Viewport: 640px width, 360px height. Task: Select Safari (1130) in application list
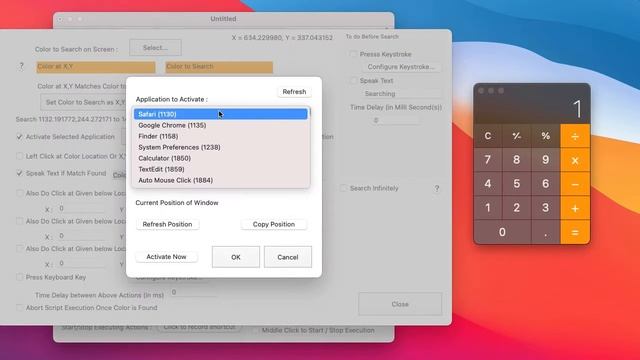[x=220, y=114]
